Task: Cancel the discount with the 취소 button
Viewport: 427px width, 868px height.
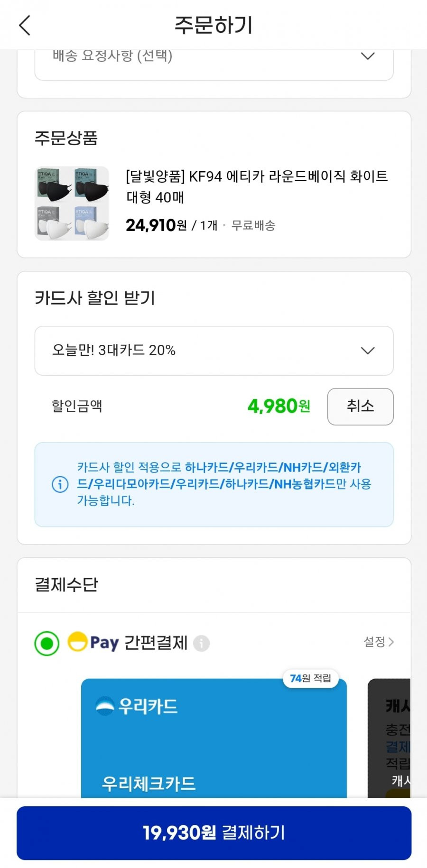Action: [360, 406]
